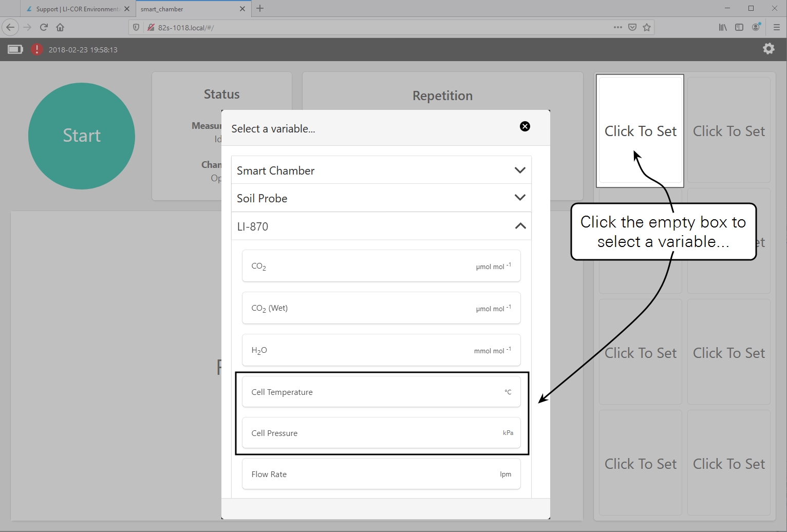Close the Select a variable dialog
Image resolution: width=787 pixels, height=532 pixels.
coord(524,126)
